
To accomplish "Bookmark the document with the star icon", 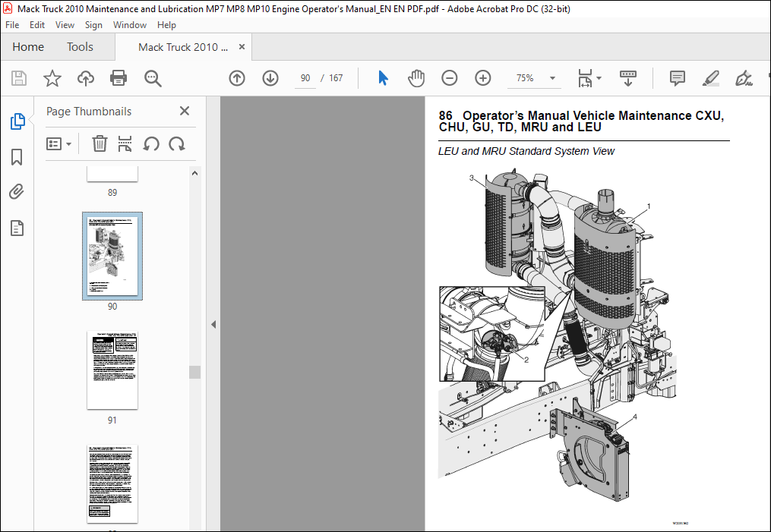I will point(52,78).
